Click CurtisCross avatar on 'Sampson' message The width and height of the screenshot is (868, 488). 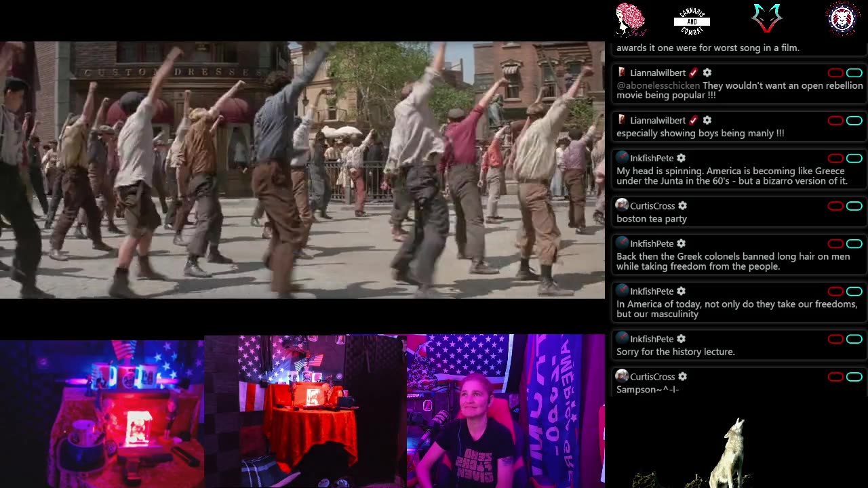622,375
